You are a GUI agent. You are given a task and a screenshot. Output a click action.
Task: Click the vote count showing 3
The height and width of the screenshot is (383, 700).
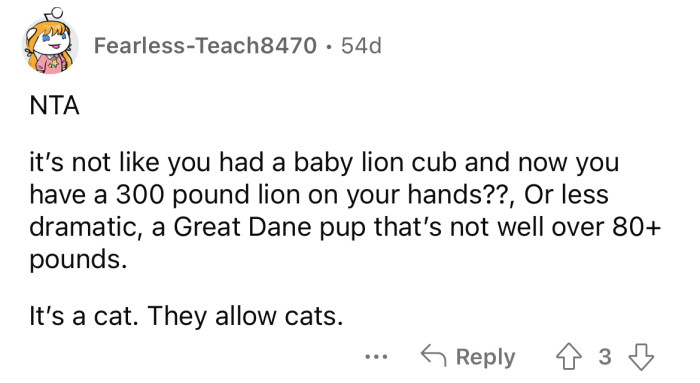tap(604, 357)
